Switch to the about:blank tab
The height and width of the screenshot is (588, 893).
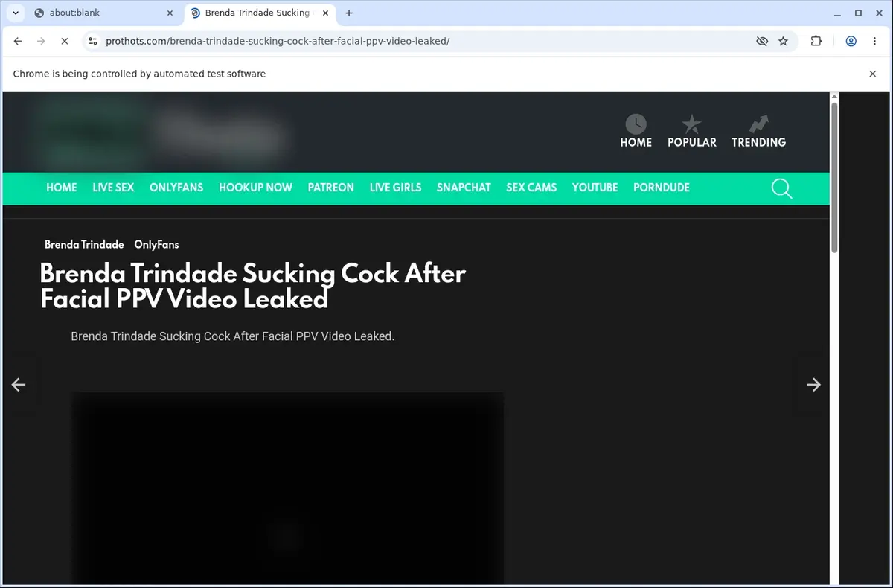[x=103, y=13]
